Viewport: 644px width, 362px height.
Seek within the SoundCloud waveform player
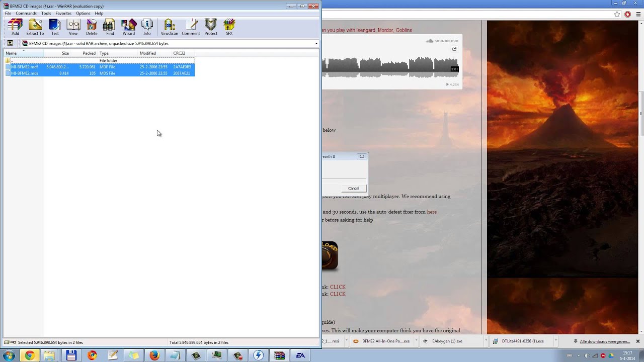[x=390, y=67]
